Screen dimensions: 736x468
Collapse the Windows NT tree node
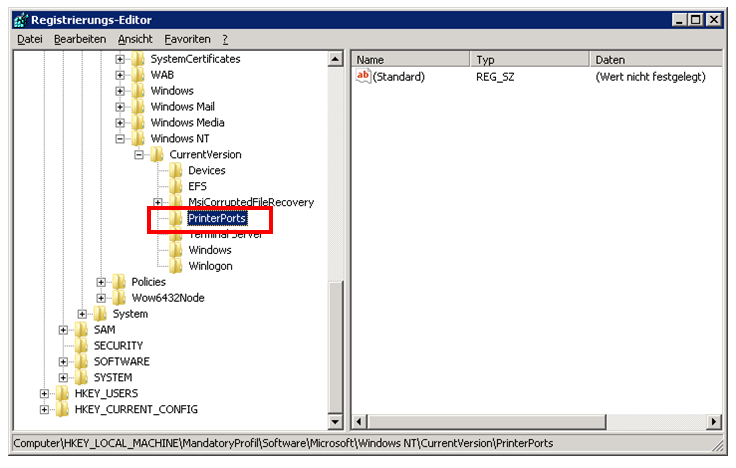pos(120,139)
